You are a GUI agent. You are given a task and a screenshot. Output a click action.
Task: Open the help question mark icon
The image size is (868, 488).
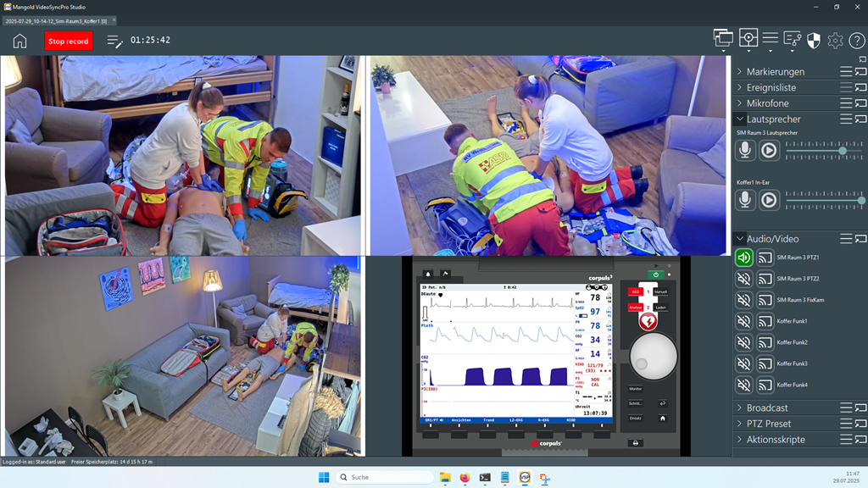coord(857,40)
